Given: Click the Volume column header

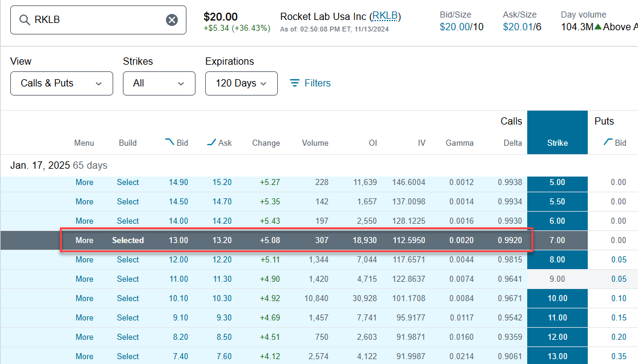Looking at the screenshot, I should point(315,143).
